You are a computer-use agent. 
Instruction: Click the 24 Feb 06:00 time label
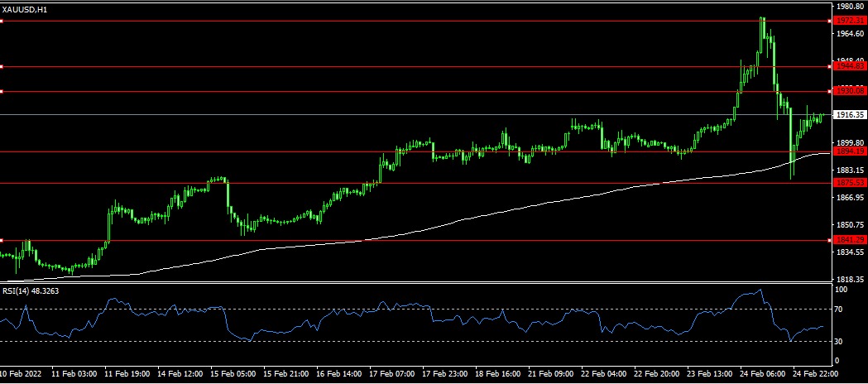[x=762, y=373]
